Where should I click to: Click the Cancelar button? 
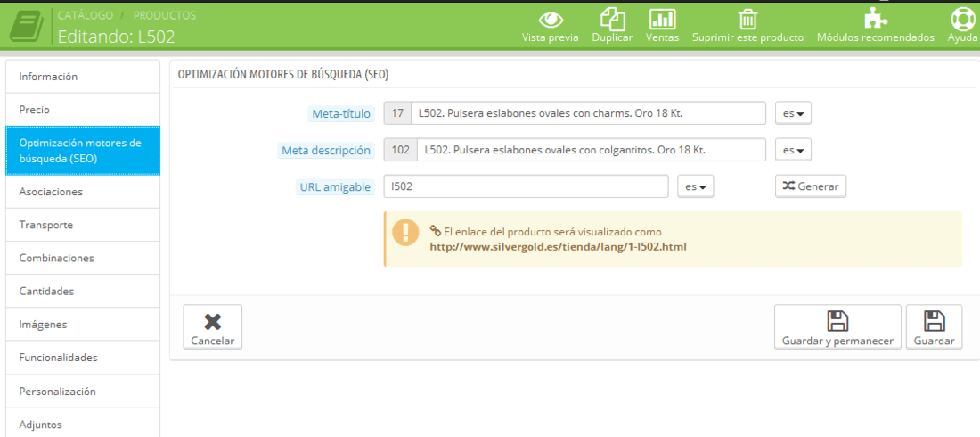213,326
